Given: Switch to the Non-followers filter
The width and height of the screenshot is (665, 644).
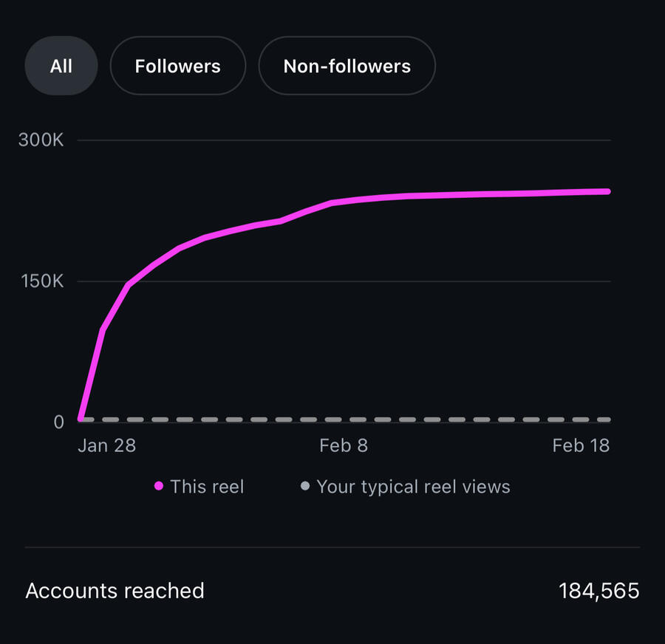Looking at the screenshot, I should pos(347,66).
